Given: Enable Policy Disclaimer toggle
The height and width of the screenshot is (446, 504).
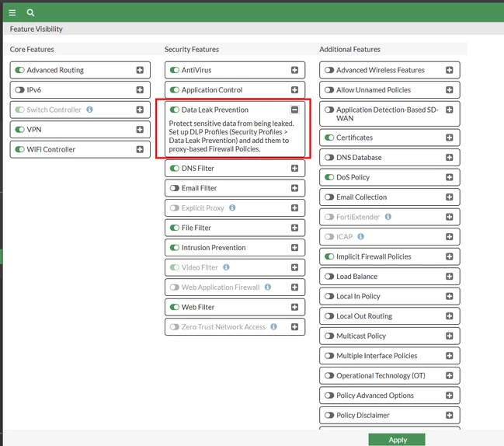Looking at the screenshot, I should (329, 415).
